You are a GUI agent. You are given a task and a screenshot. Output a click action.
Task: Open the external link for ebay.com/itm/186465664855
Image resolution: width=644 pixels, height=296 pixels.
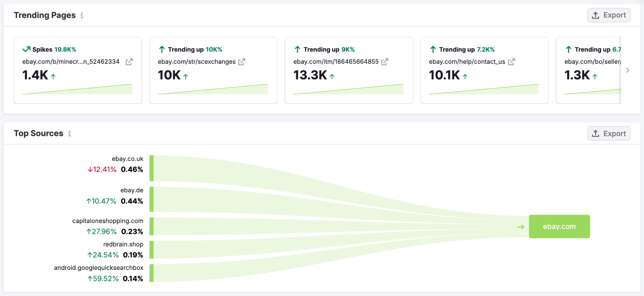click(385, 62)
